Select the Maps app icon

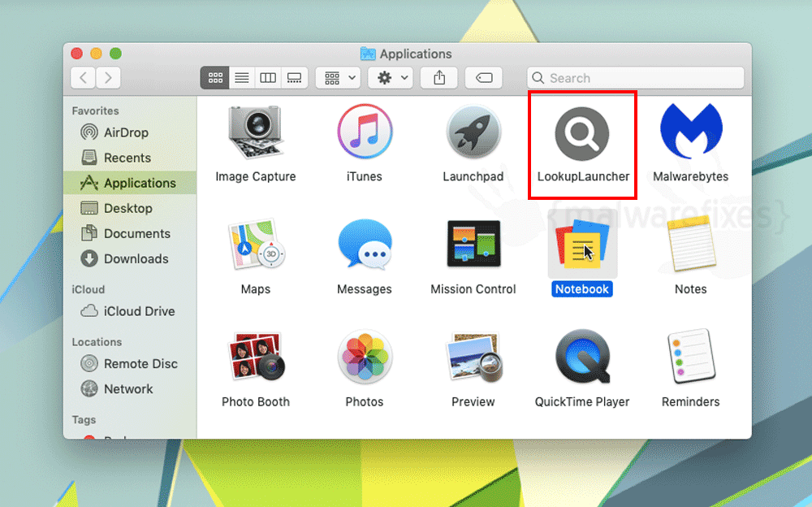[x=256, y=245]
